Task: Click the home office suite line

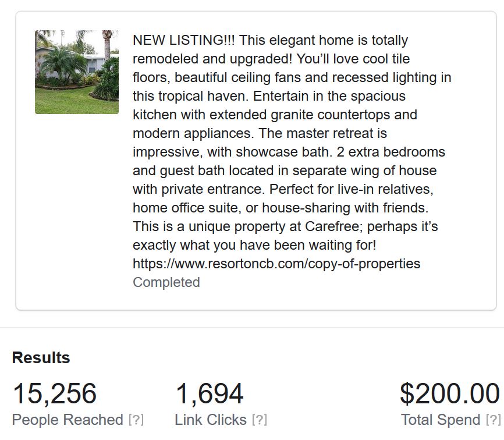Action: tap(281, 208)
